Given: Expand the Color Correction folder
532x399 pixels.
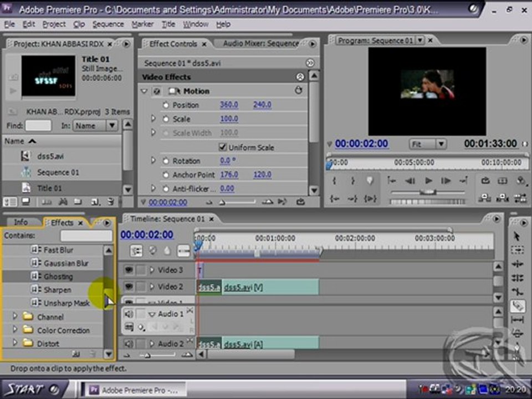Looking at the screenshot, I should pyautogui.click(x=14, y=329).
